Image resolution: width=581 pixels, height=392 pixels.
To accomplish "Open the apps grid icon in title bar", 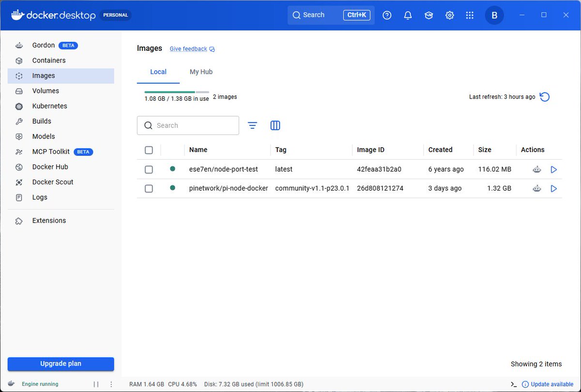I will pos(470,15).
